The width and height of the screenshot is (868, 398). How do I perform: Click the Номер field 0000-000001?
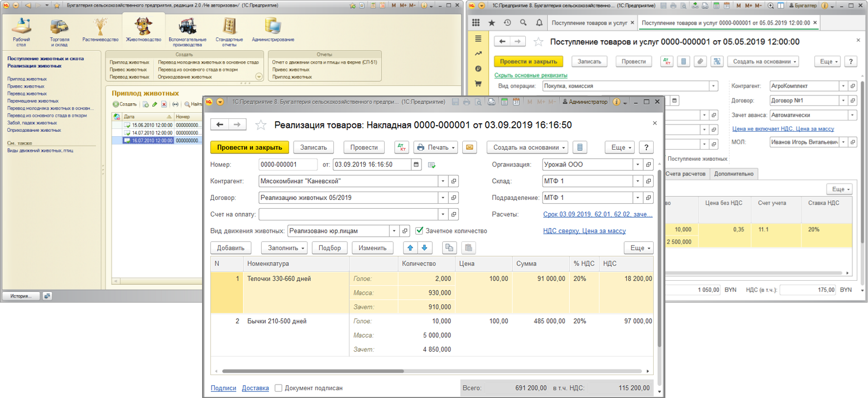click(287, 165)
